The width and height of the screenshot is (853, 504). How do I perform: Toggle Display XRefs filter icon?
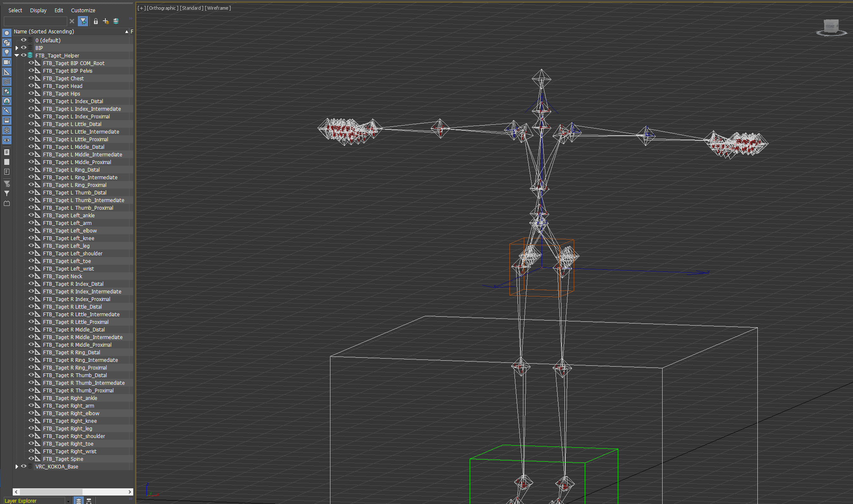7,101
